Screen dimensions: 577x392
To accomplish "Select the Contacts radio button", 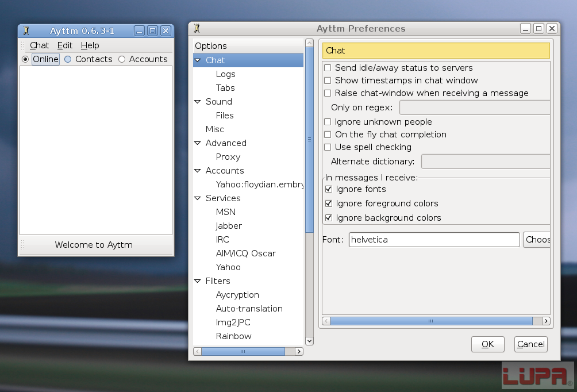I will pyautogui.click(x=68, y=59).
